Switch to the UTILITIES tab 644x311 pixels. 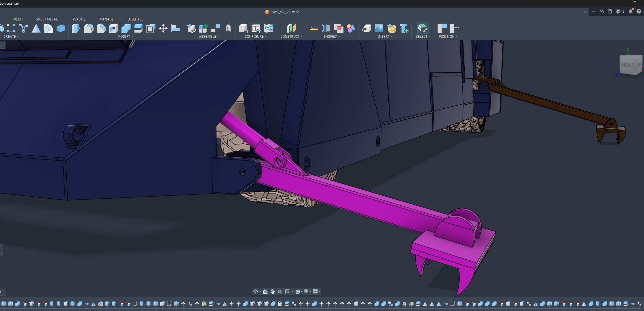point(135,19)
